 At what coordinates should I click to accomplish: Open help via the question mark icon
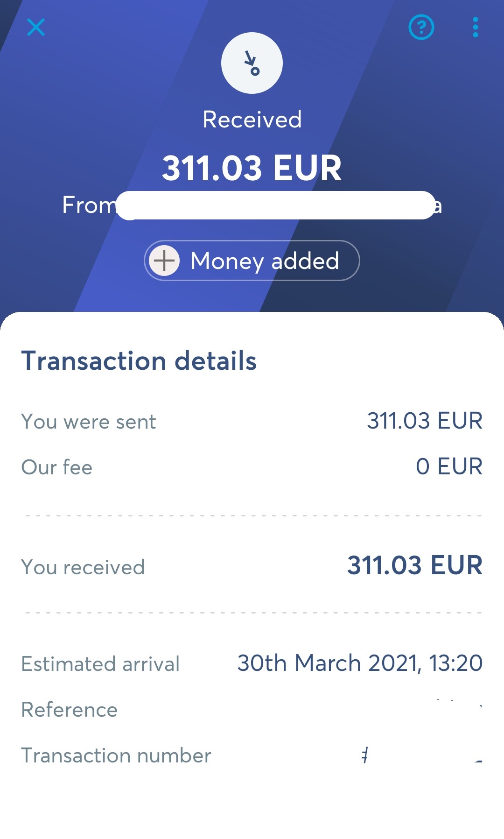click(x=421, y=27)
